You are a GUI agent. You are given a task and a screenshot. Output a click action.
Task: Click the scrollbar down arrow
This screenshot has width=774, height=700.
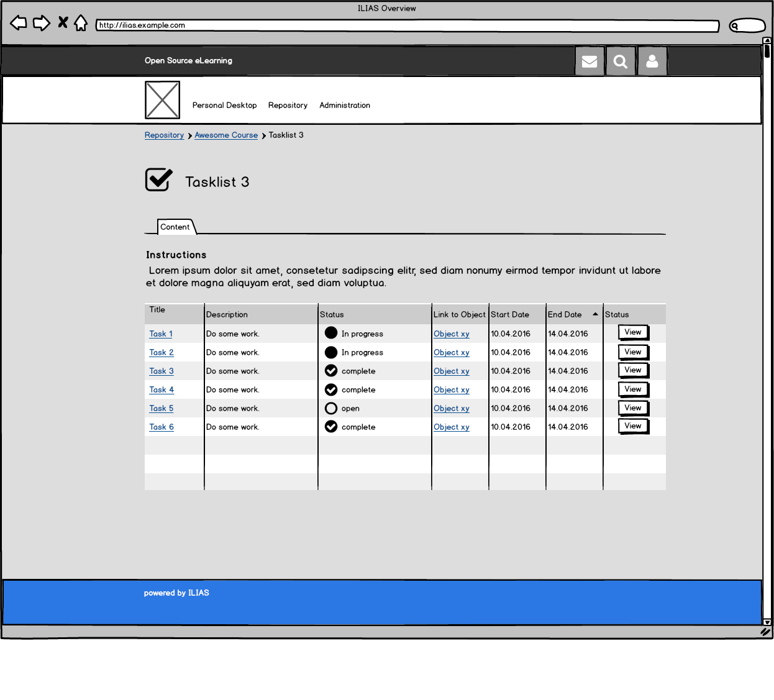coord(767,622)
